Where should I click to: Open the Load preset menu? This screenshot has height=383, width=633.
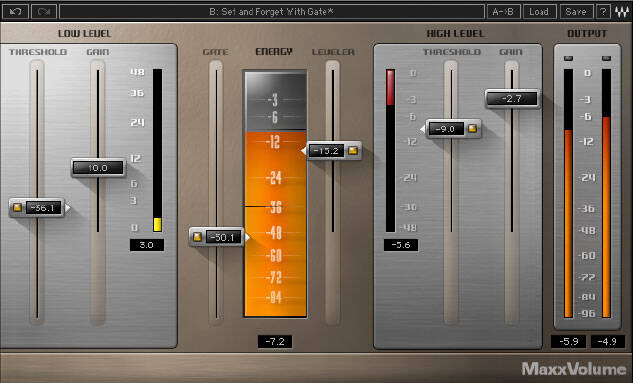point(539,12)
